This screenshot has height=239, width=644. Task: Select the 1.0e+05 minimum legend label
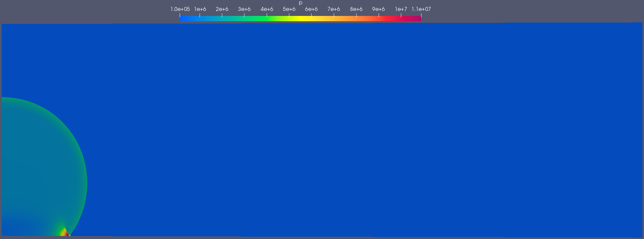pyautogui.click(x=180, y=9)
